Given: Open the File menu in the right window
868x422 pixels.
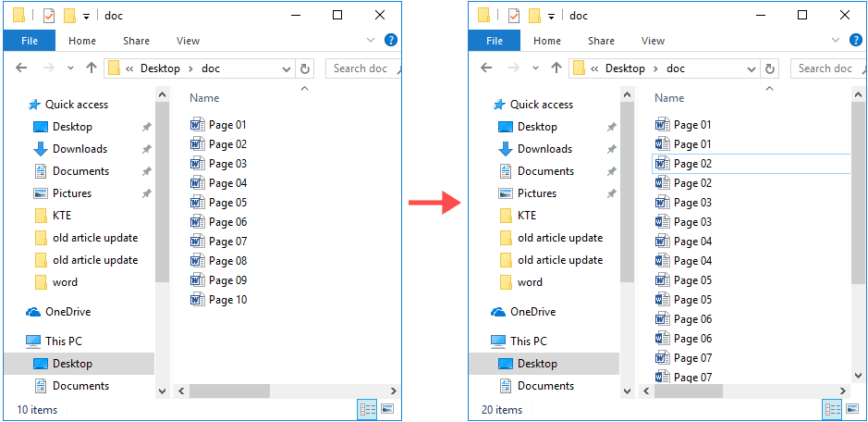Looking at the screenshot, I should coord(495,41).
